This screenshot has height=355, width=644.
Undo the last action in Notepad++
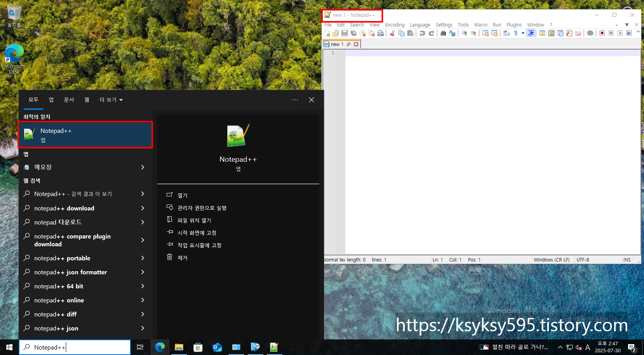pos(422,33)
